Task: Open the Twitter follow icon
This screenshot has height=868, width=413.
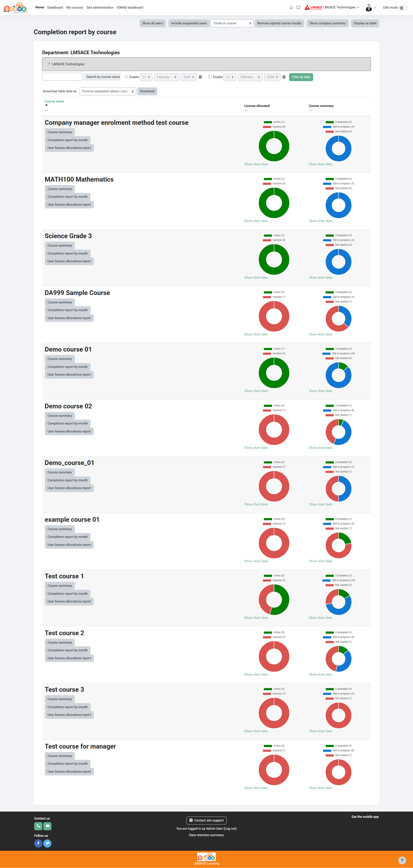Action: (x=48, y=843)
